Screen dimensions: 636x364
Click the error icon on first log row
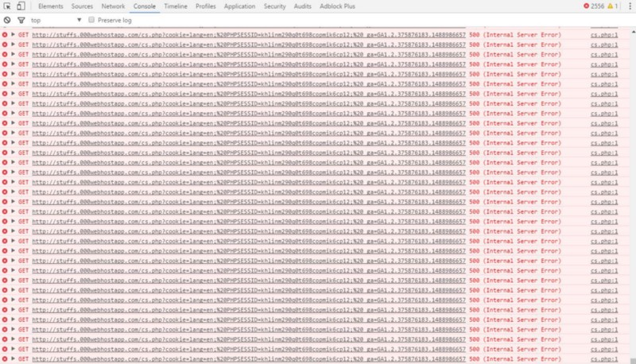click(x=6, y=35)
